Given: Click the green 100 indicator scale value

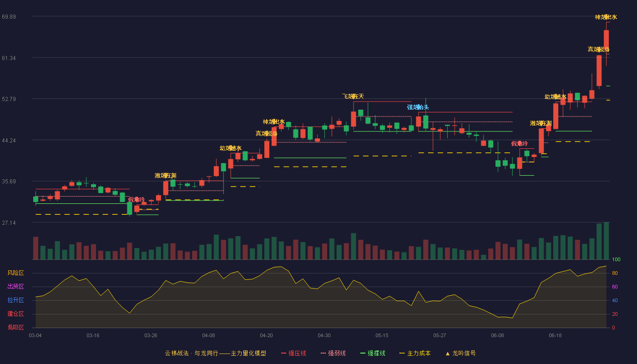Looking at the screenshot, I should [616, 260].
